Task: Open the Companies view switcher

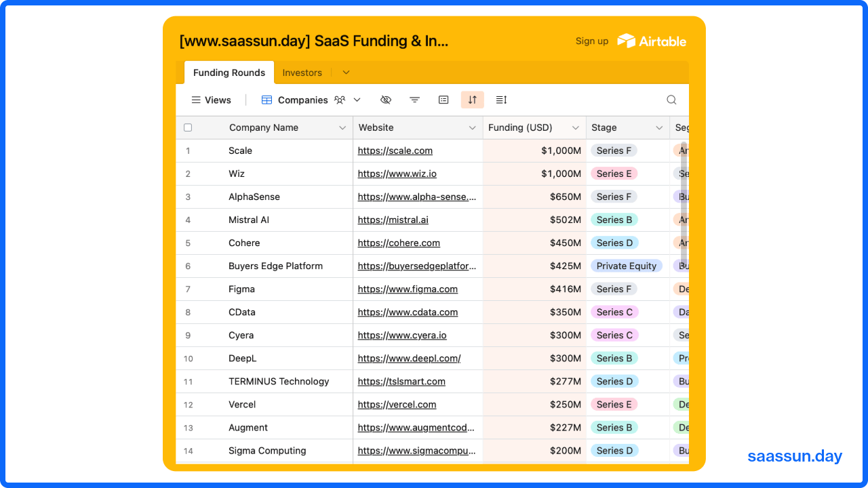Action: [311, 100]
